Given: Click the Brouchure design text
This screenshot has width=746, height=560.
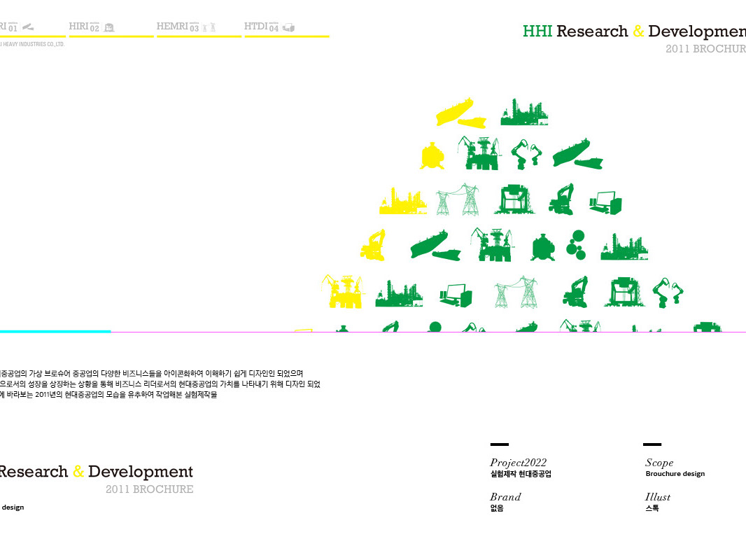Looking at the screenshot, I should (675, 474).
